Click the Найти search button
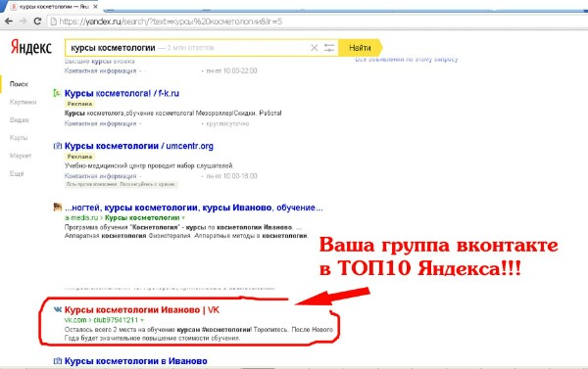This screenshot has height=369, width=588. click(x=360, y=48)
